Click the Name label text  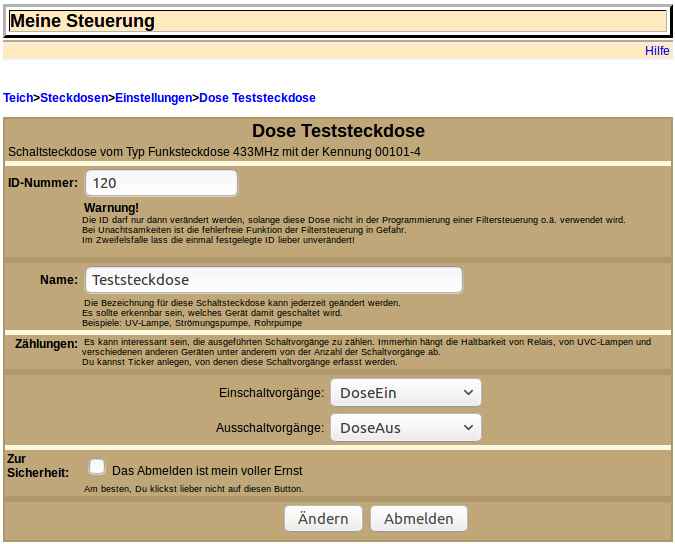coord(59,280)
